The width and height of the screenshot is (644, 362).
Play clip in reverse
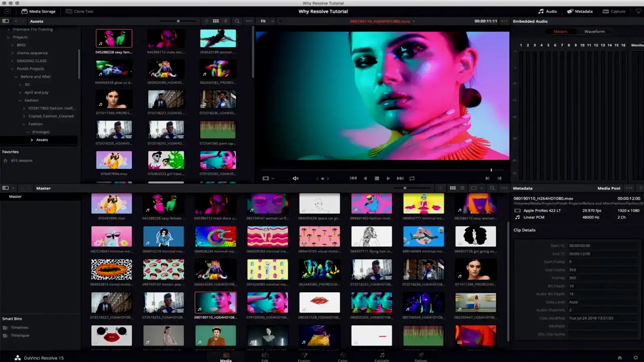[x=365, y=178]
